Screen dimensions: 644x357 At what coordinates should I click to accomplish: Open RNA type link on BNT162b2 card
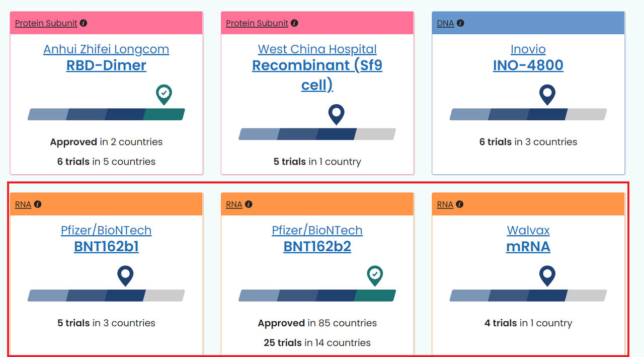234,204
